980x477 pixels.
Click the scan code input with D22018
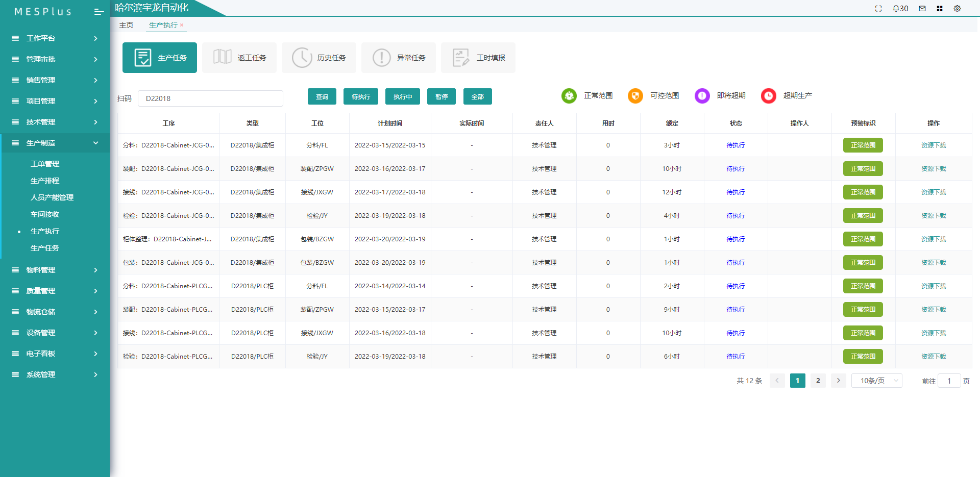[x=210, y=98]
